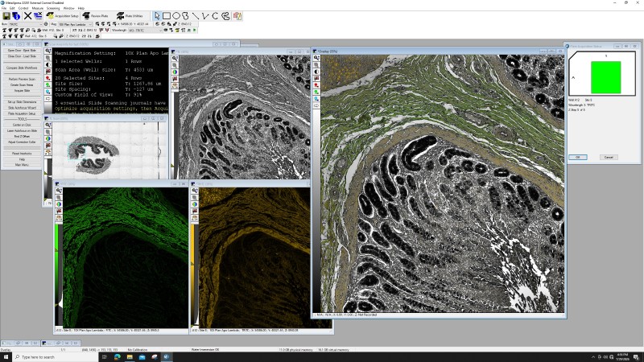Click the black X toolbar icon
Viewport: 644px width, 362px height.
(x=27, y=16)
